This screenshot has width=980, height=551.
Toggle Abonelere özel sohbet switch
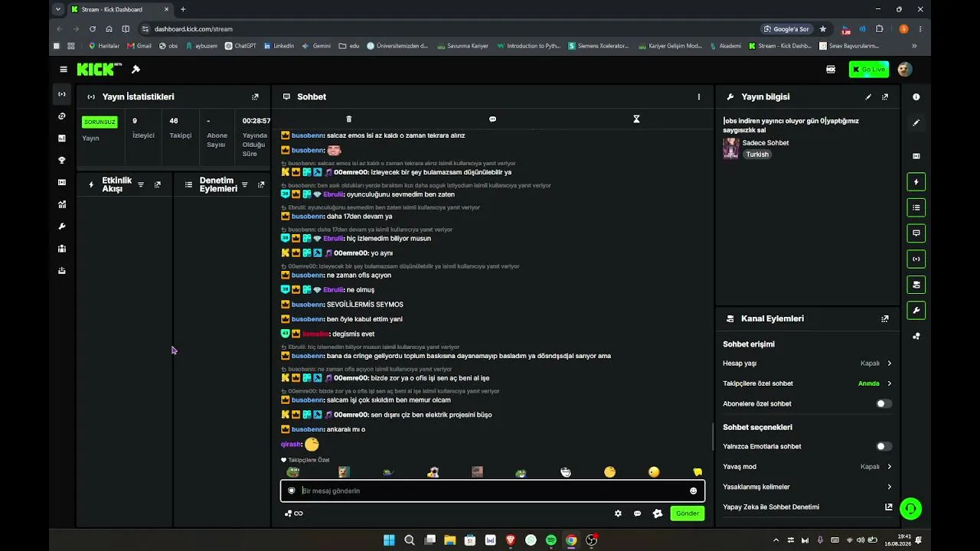pyautogui.click(x=884, y=403)
